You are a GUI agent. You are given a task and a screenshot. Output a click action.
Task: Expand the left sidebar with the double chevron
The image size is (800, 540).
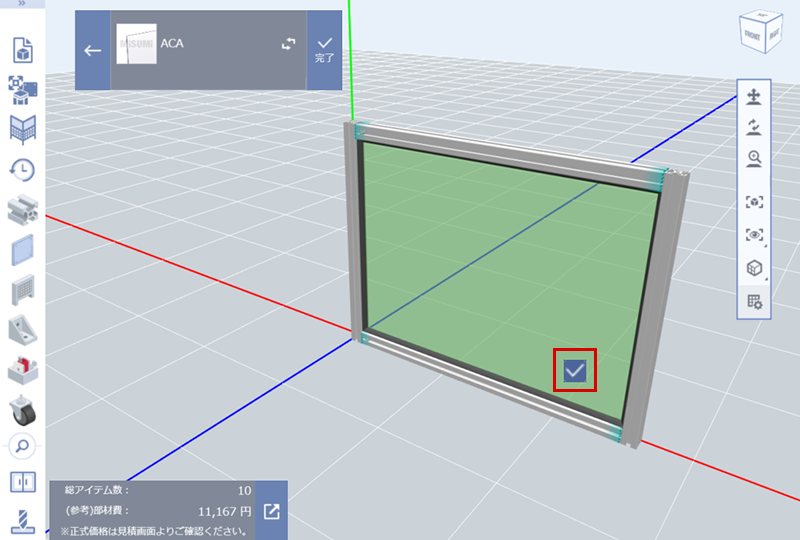tap(22, 4)
